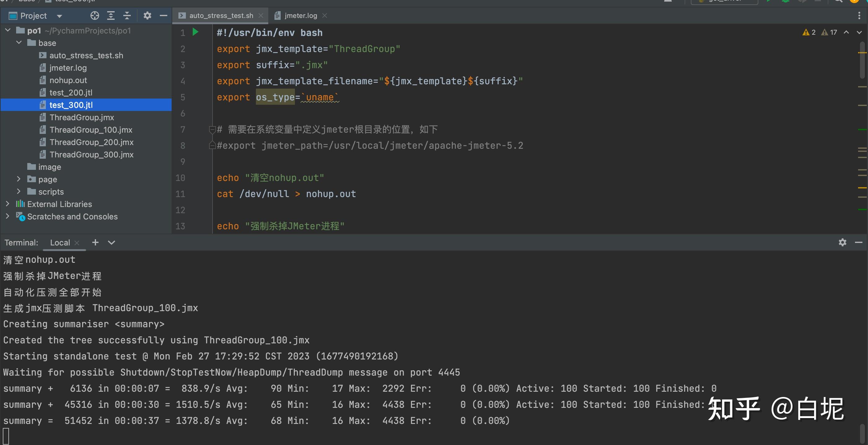Open Project panel settings gear

pos(147,15)
